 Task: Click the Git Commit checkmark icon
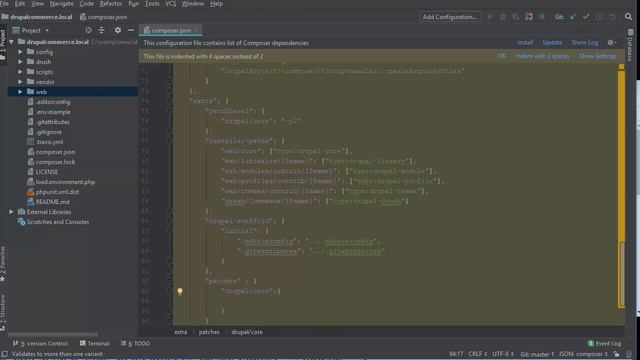(586, 17)
